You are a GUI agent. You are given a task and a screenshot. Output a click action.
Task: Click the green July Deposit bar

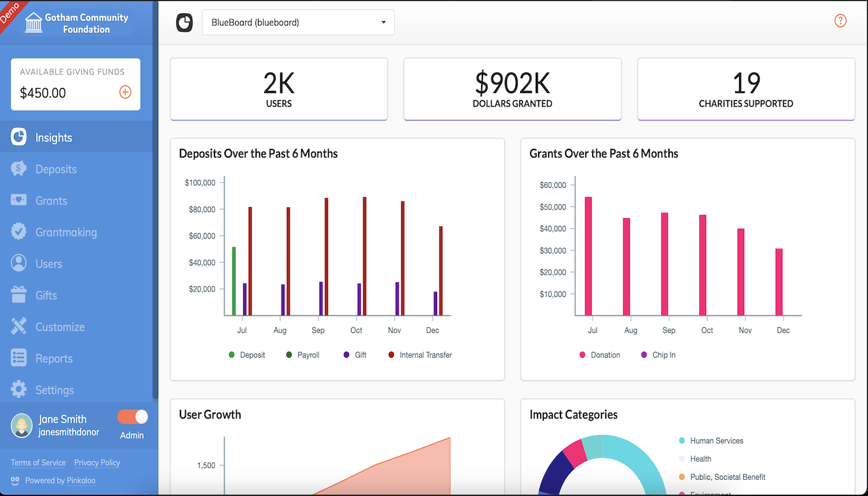pos(234,281)
